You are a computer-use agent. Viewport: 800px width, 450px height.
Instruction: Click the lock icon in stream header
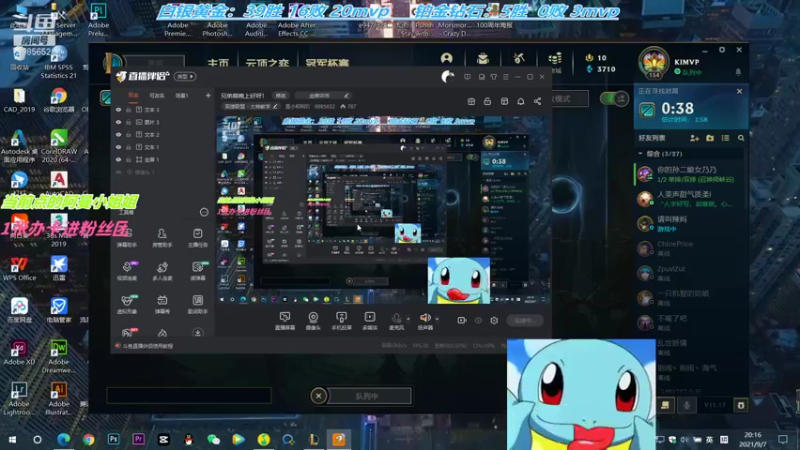[x=487, y=102]
